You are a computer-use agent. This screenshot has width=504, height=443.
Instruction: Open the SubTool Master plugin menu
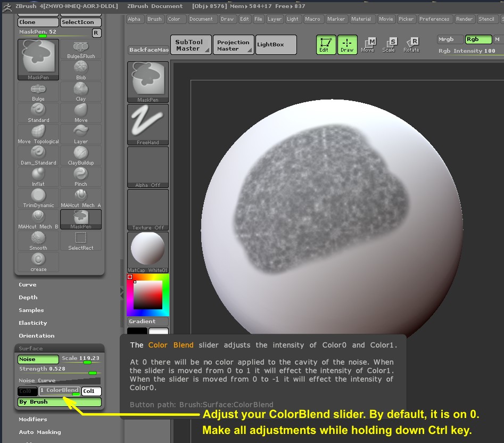tap(191, 45)
